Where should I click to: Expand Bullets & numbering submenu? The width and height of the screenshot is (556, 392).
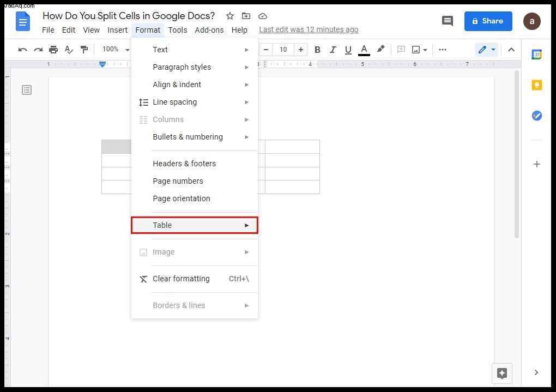[194, 137]
